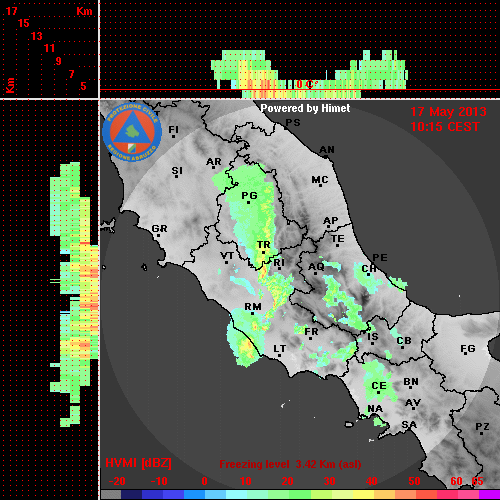The image size is (500, 500).
Task: Click the '13' height axis label
Action: [x=37, y=36]
